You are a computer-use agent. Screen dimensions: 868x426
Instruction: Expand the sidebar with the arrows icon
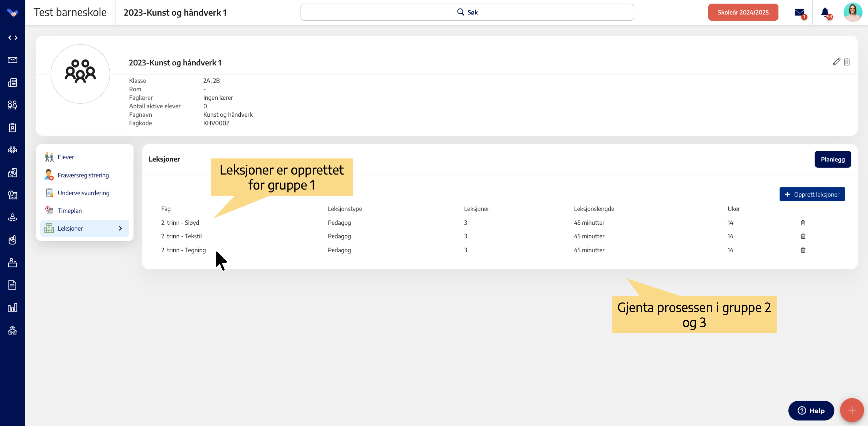13,38
